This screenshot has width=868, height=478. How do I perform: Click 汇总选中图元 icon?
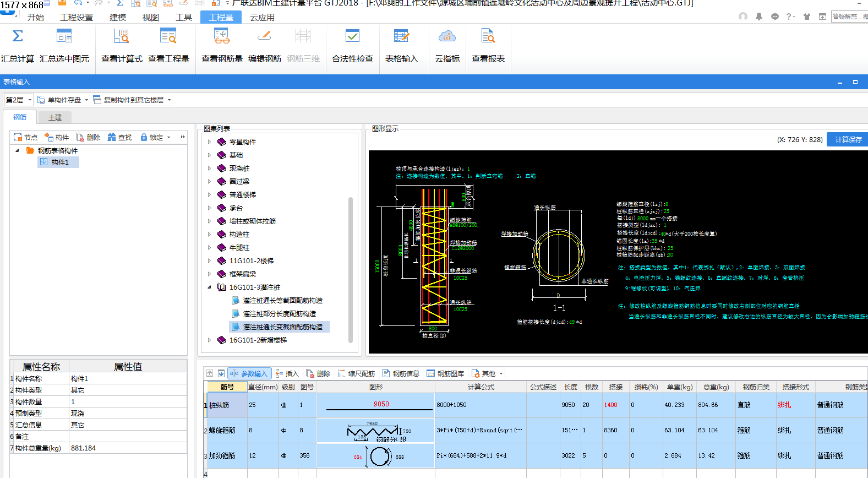coord(64,46)
